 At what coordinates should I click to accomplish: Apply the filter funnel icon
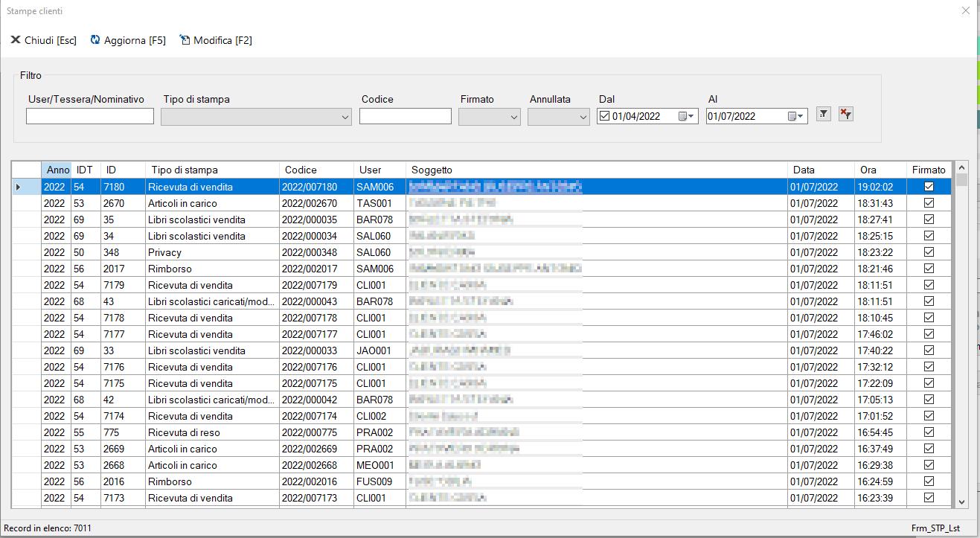point(823,114)
